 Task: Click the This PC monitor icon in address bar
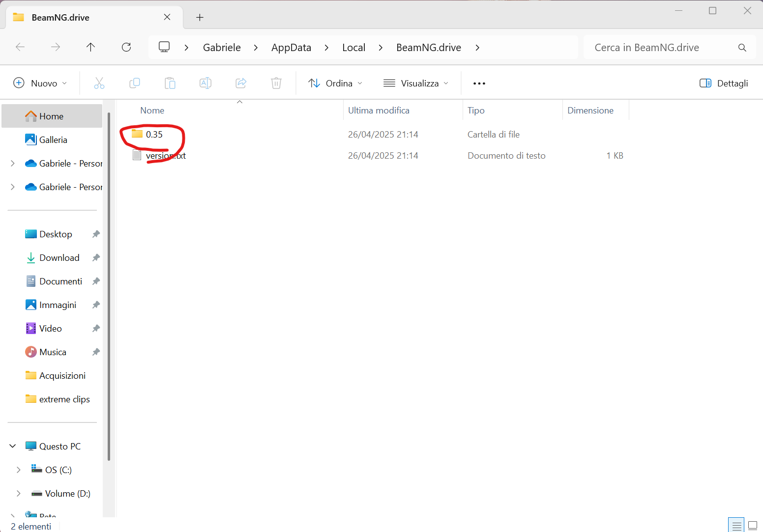point(164,47)
